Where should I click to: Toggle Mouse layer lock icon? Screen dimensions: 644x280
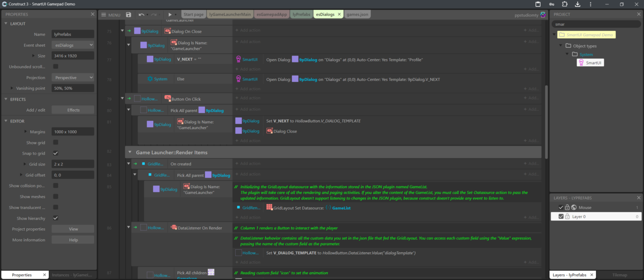[567, 207]
